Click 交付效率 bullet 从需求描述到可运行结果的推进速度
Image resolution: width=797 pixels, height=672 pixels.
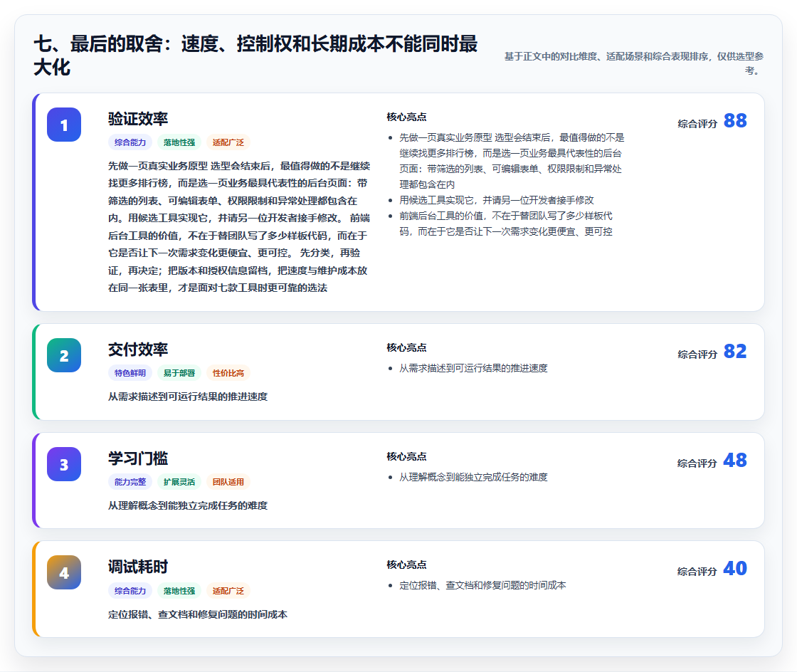point(473,368)
